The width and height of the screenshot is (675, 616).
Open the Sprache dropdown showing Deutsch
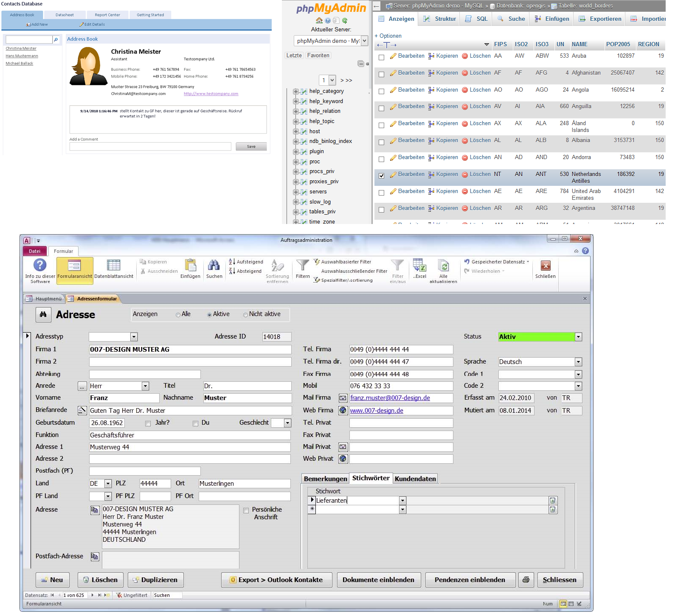(578, 362)
